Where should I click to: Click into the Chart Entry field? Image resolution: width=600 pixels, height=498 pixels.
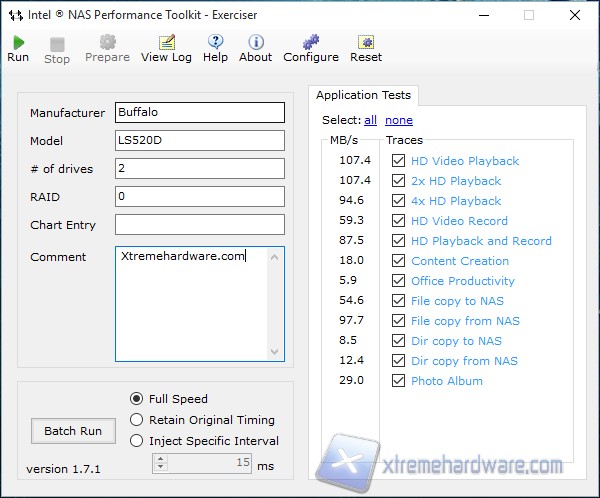pos(200,225)
